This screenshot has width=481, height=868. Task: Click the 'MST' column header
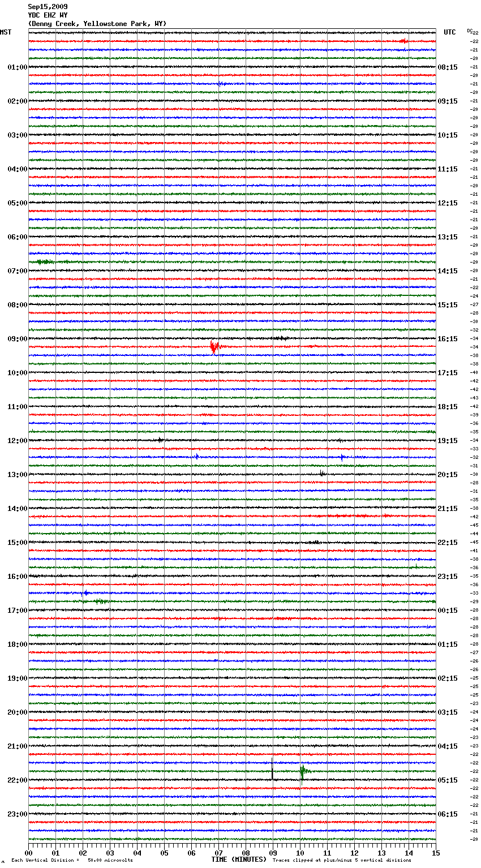[6, 32]
